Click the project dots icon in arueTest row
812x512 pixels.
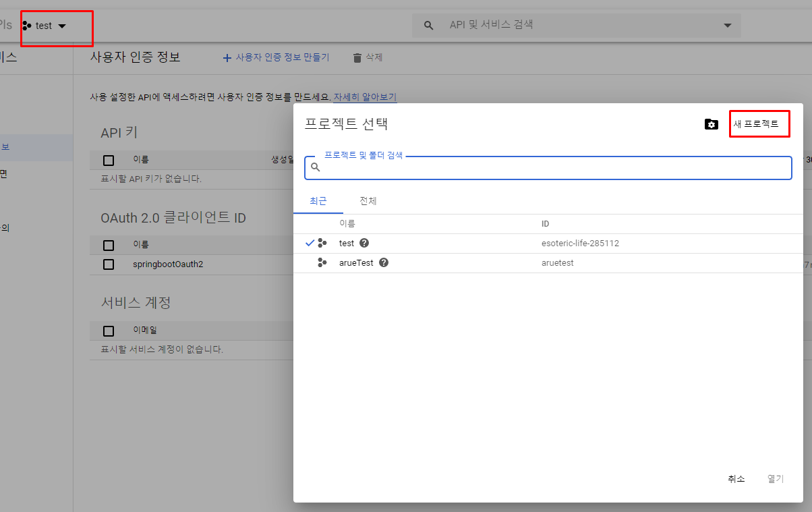pyautogui.click(x=322, y=262)
